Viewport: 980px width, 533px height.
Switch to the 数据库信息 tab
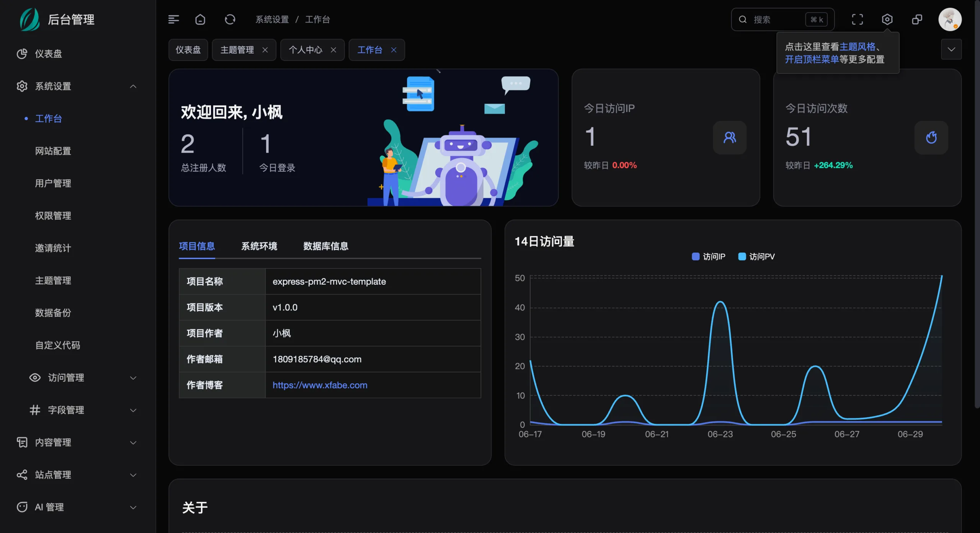tap(326, 246)
